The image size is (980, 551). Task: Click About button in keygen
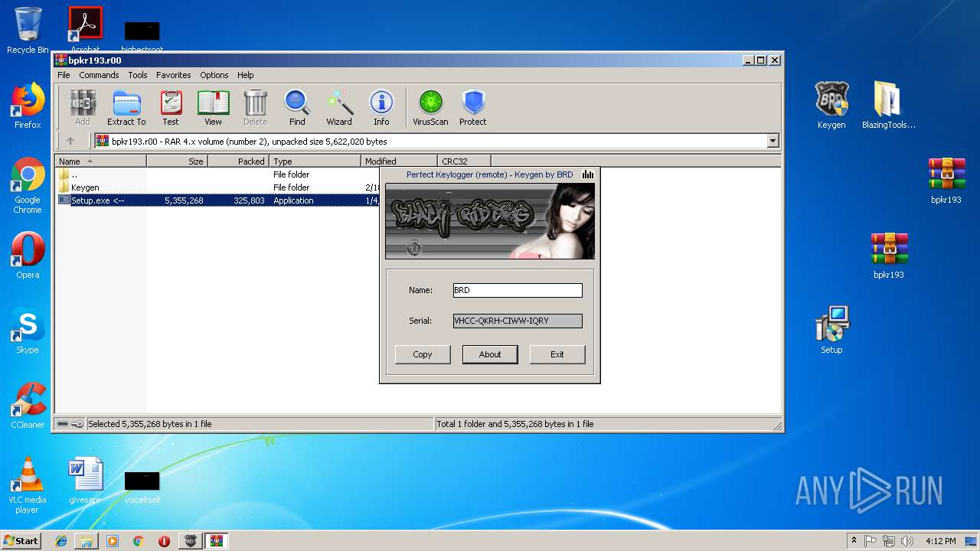tap(490, 354)
